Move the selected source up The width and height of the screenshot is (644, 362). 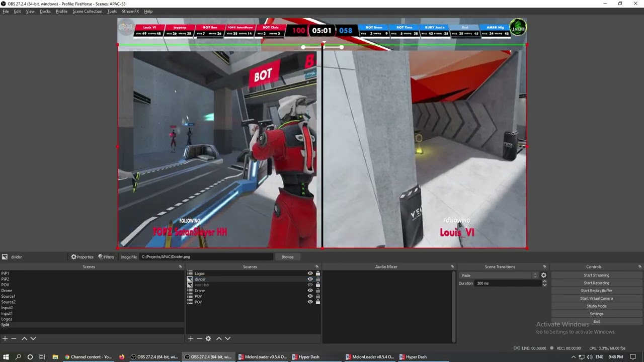coord(219,338)
